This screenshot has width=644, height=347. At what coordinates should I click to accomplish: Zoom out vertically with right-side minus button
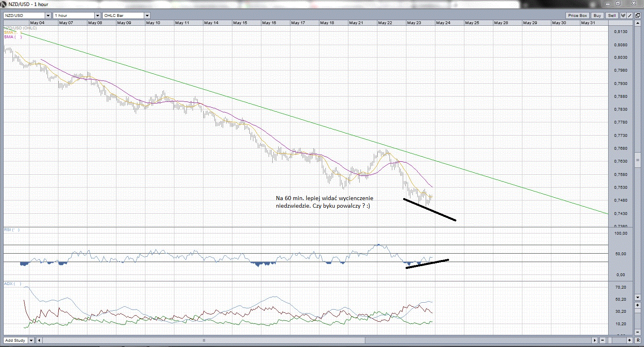(x=638, y=332)
